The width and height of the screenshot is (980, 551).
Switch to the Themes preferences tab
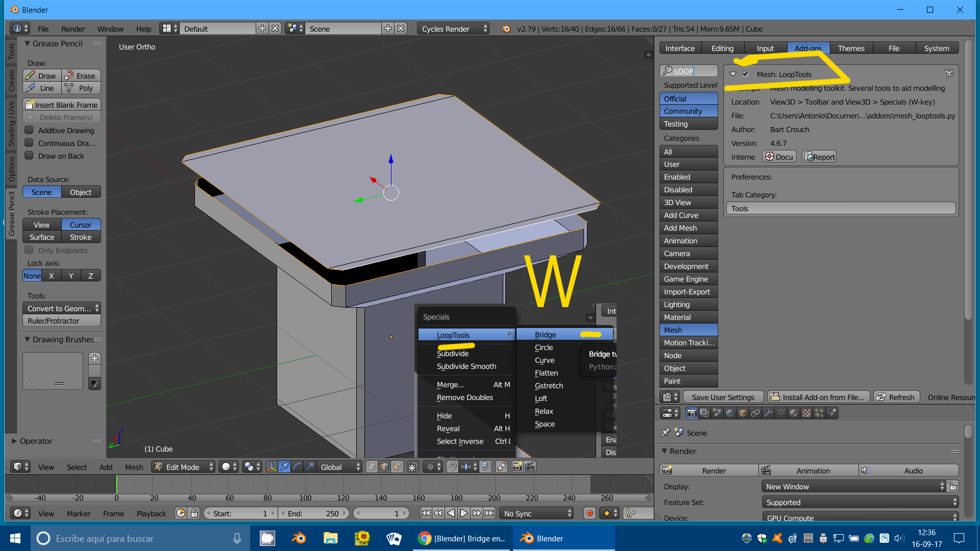tap(851, 48)
